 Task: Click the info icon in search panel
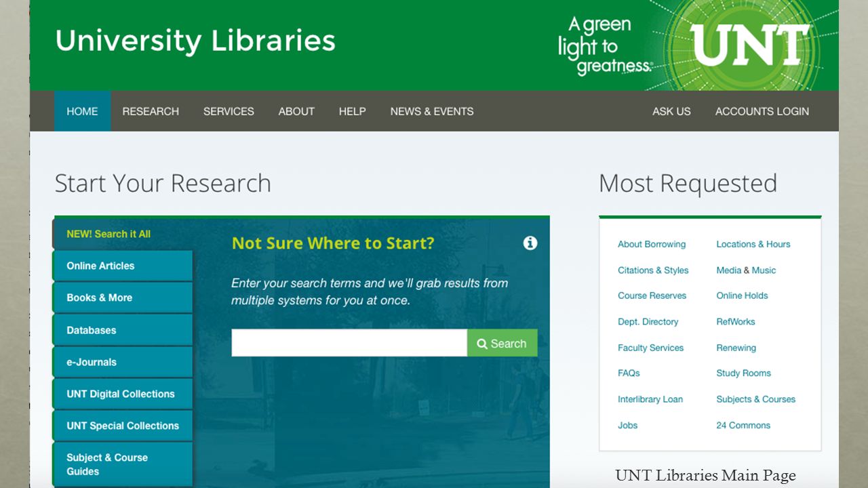530,243
